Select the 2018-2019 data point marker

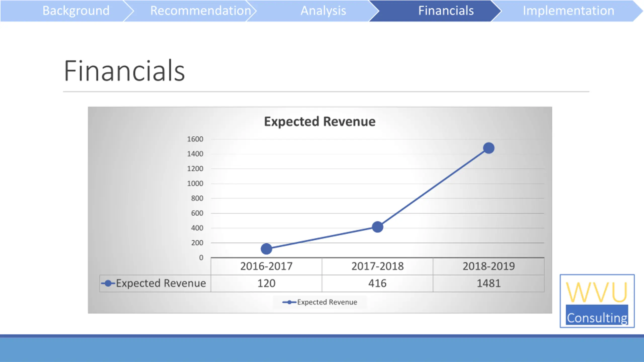[x=489, y=148]
